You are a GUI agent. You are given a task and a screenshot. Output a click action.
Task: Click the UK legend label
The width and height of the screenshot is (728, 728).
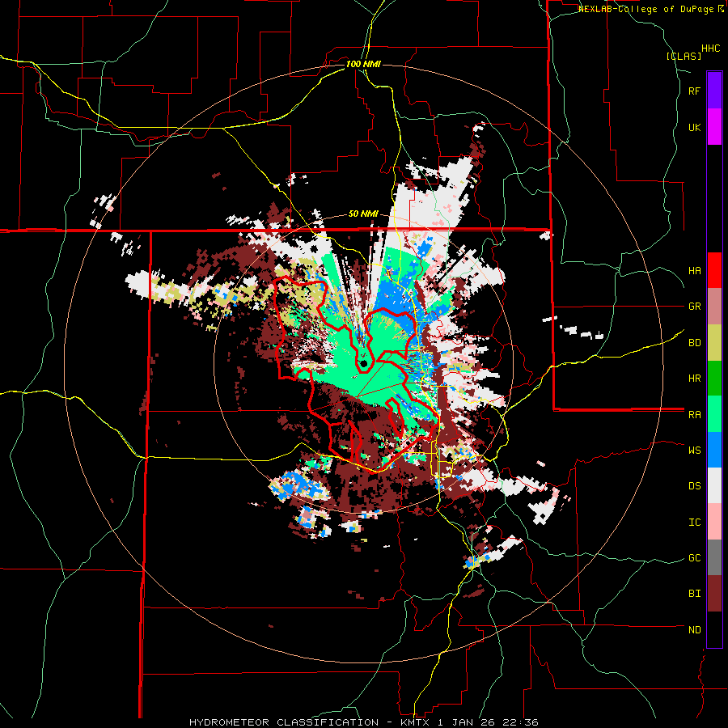coord(695,128)
